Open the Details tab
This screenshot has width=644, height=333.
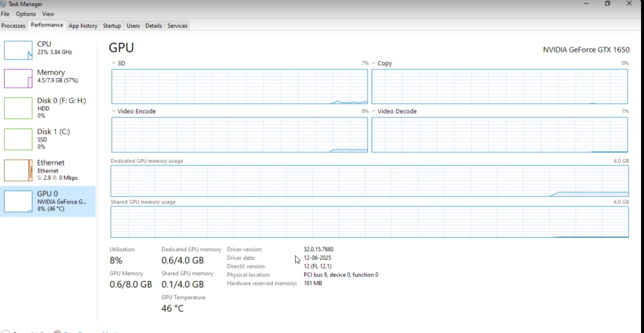coord(154,26)
